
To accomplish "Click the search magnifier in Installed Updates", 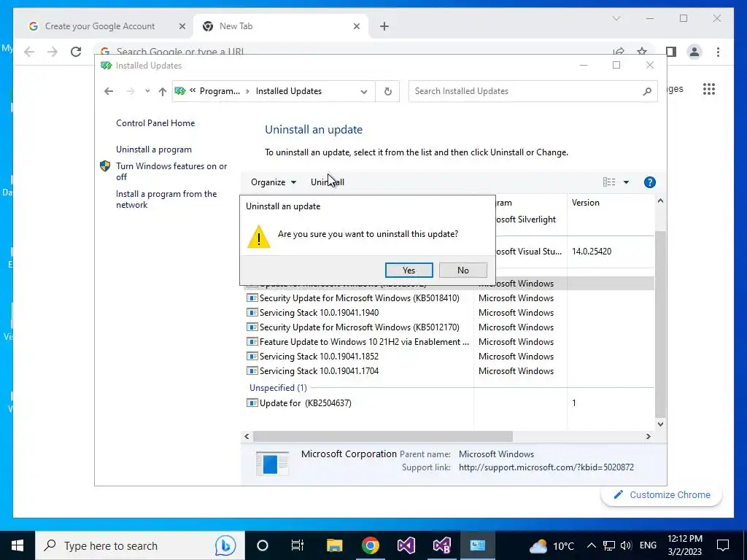I will 647,91.
